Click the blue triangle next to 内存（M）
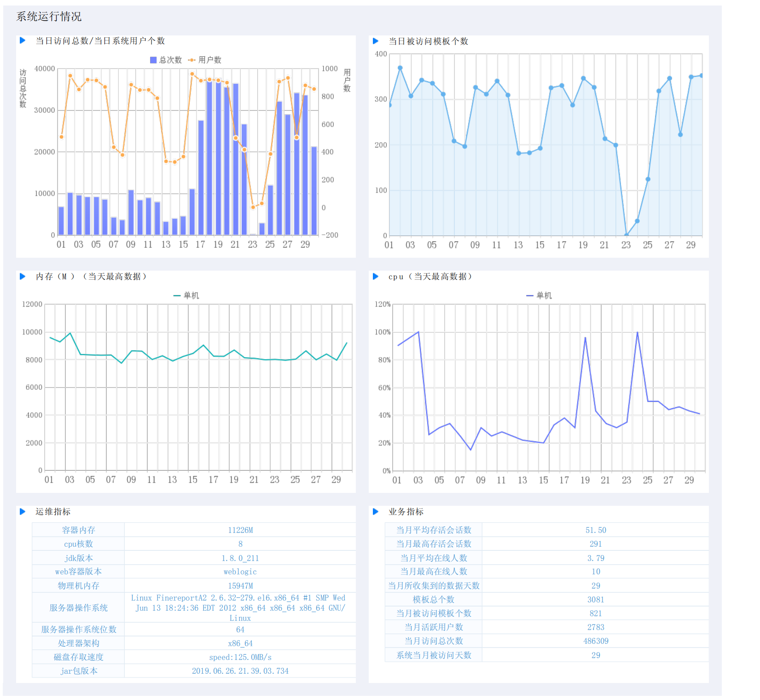This screenshot has height=700, width=760. (x=23, y=276)
